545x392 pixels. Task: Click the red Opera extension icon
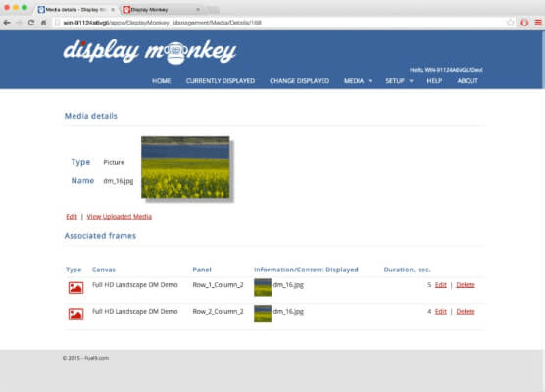[524, 23]
